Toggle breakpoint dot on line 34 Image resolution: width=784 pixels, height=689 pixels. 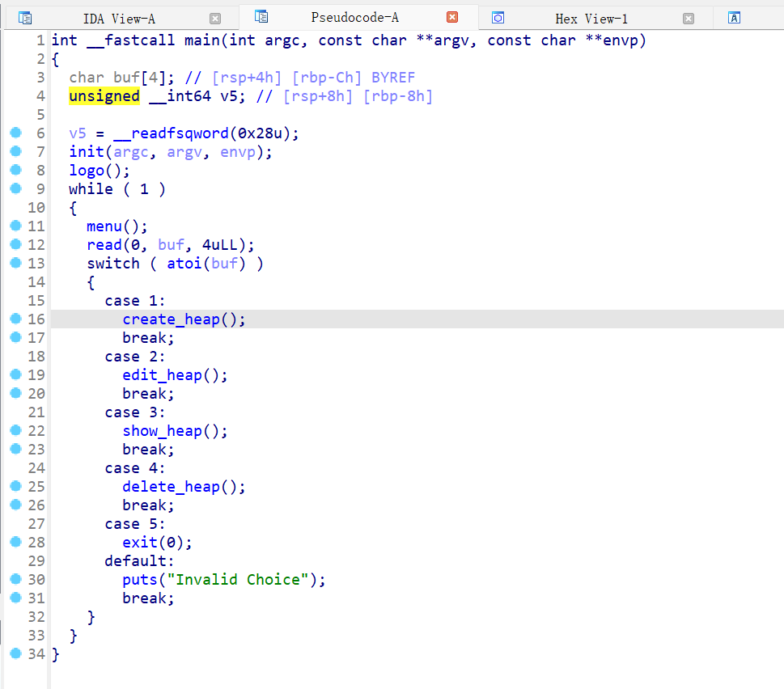click(15, 653)
